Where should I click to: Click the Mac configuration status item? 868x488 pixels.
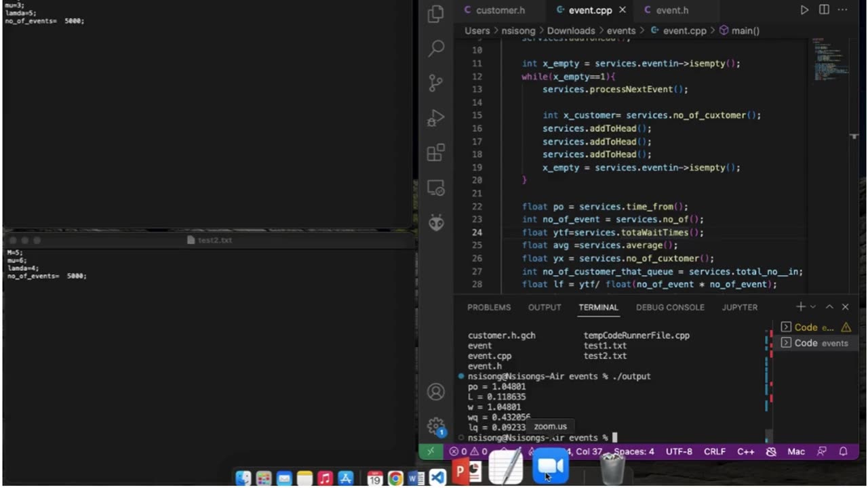click(x=796, y=451)
